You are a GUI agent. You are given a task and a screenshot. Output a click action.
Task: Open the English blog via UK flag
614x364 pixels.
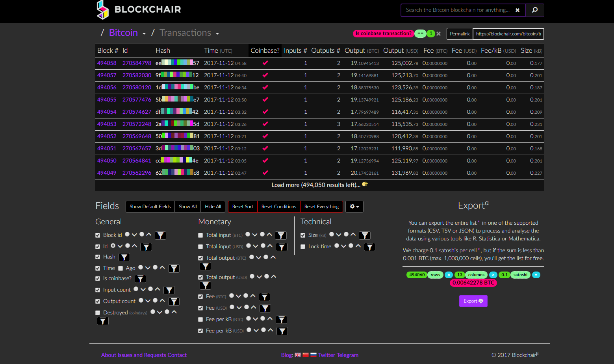[298, 355]
